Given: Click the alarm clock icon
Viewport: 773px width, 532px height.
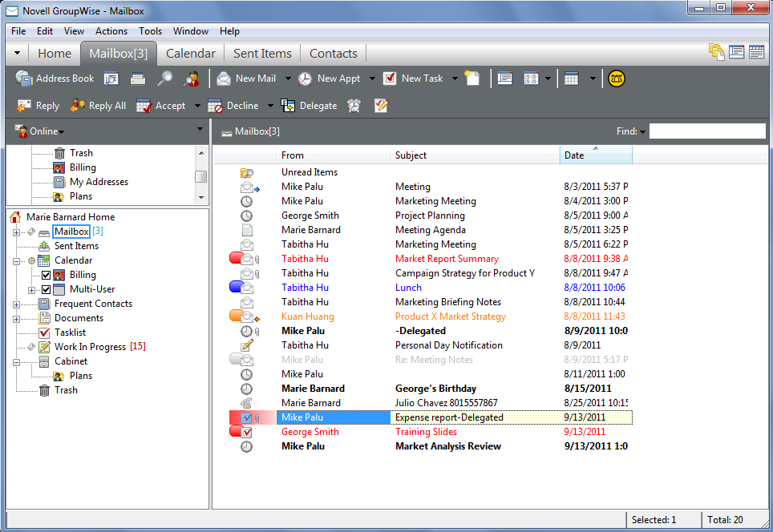Looking at the screenshot, I should click(x=354, y=106).
